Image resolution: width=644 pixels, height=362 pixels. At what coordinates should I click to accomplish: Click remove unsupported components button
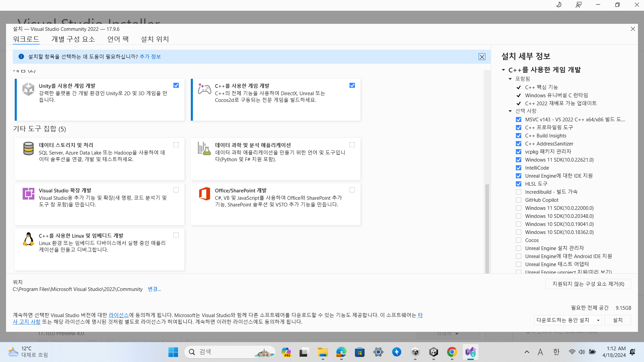[588, 284]
